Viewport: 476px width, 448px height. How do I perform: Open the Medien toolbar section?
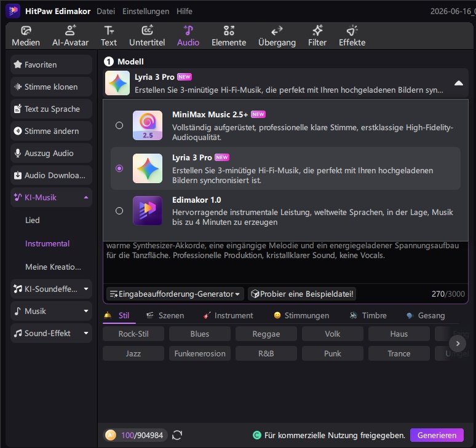[26, 36]
